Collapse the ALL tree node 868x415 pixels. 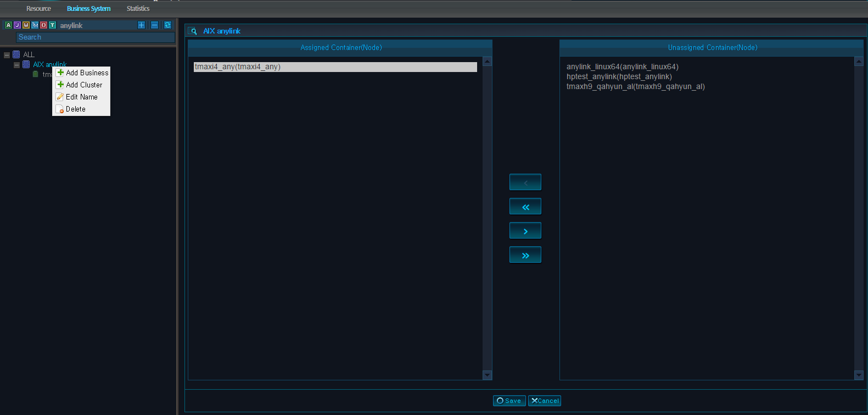[7, 55]
